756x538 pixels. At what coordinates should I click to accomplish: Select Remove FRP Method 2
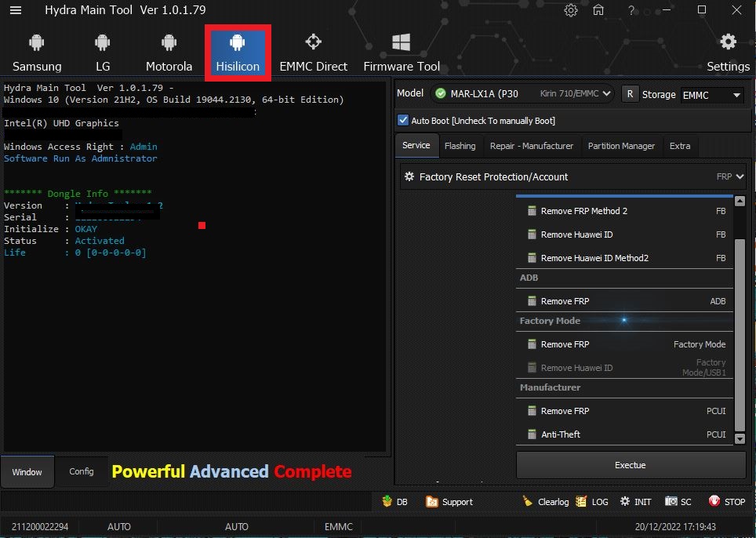click(x=625, y=211)
